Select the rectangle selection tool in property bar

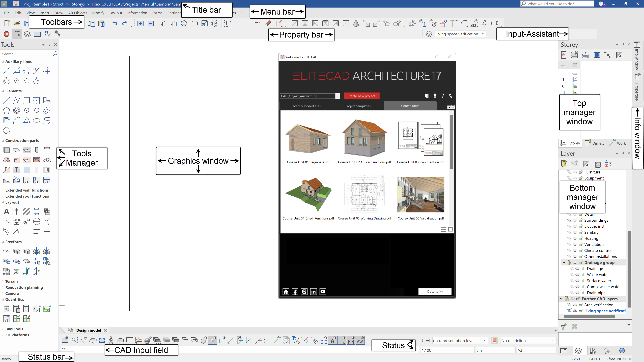[x=17, y=34]
